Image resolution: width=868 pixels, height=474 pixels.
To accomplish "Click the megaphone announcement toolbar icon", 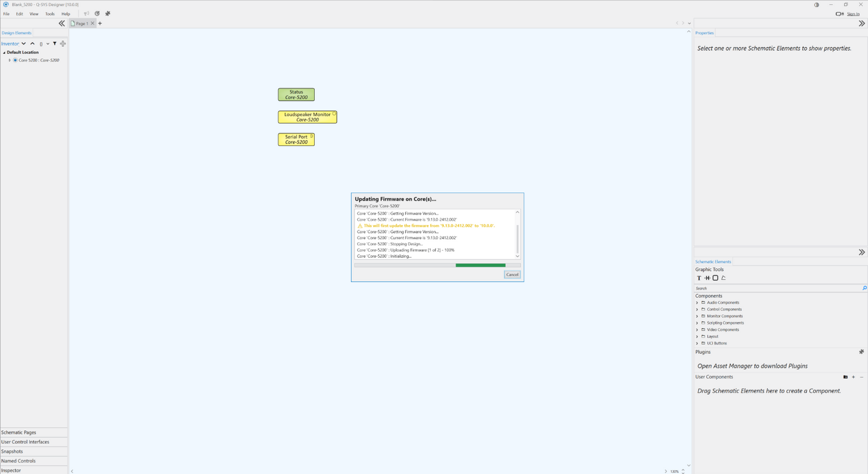I will click(x=86, y=13).
